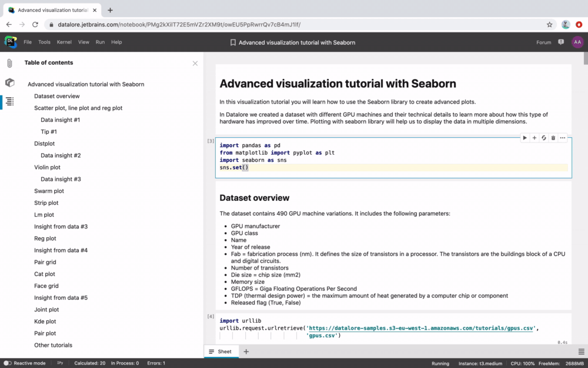The width and height of the screenshot is (588, 368).
Task: Open the feedback icon next to Forum
Action: [561, 42]
